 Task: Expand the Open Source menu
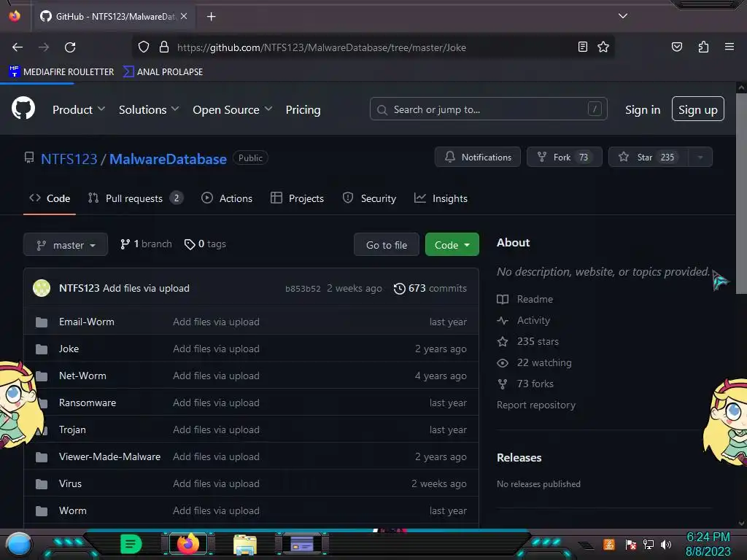pos(233,109)
